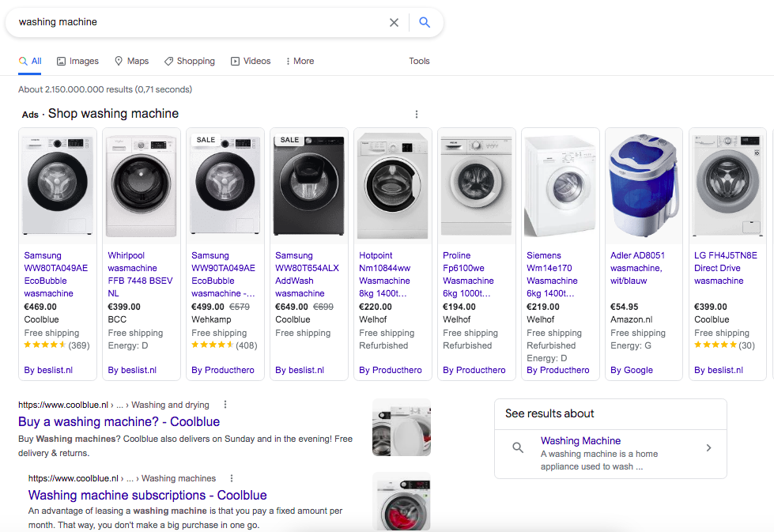Click the 'About 2.150.000.000 results' text
The height and width of the screenshot is (532, 774).
[x=105, y=89]
